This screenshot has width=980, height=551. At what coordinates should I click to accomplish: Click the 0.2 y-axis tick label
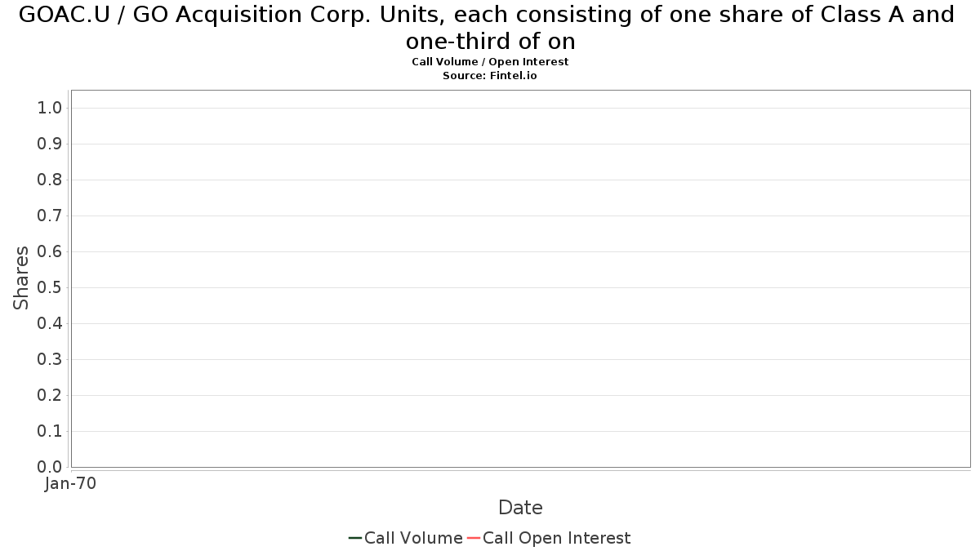50,396
